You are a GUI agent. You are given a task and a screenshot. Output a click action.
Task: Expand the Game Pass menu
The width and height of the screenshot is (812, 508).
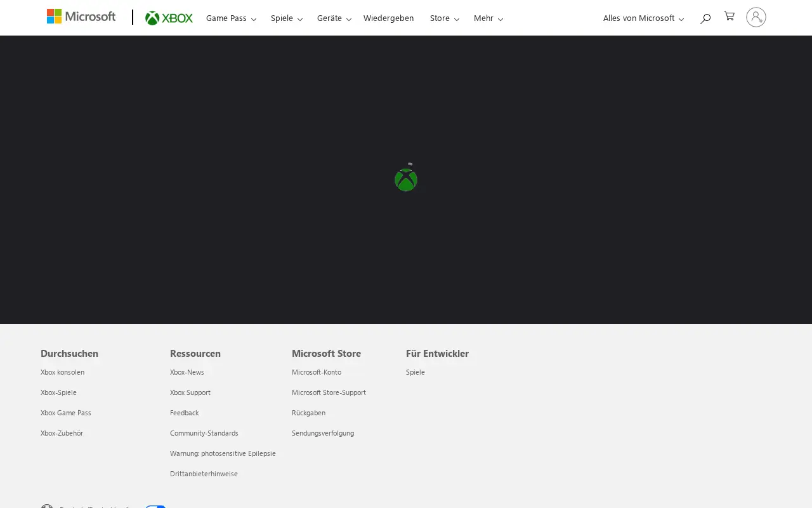[x=232, y=18]
